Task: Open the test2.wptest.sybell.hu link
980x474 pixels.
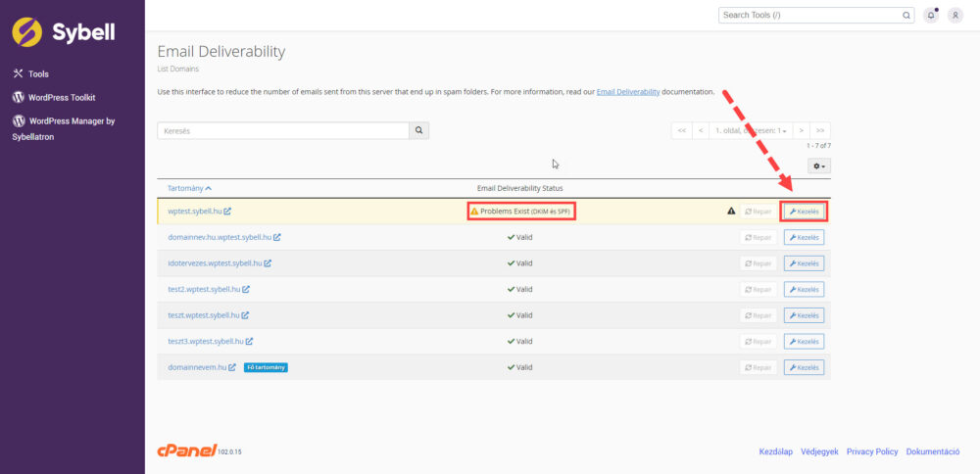Action: pyautogui.click(x=205, y=289)
